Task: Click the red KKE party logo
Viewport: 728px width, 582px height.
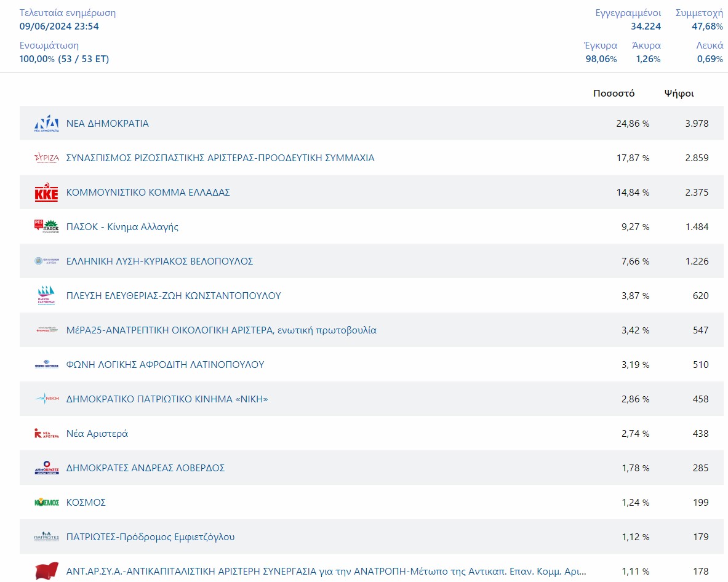Action: point(46,192)
